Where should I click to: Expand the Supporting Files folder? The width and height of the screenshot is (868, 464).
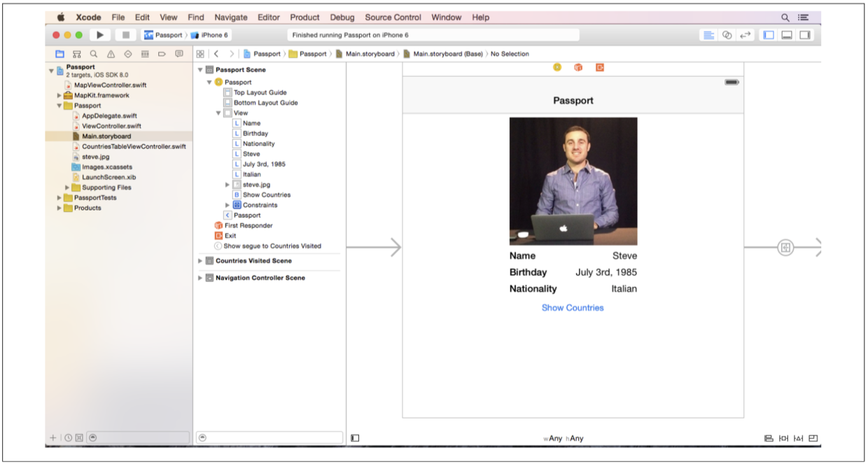coord(68,188)
